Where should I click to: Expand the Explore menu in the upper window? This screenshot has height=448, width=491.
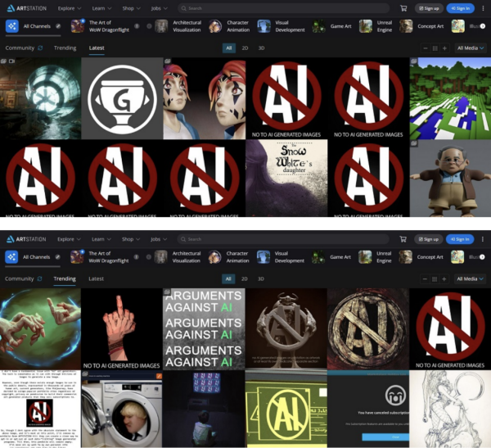coord(70,8)
